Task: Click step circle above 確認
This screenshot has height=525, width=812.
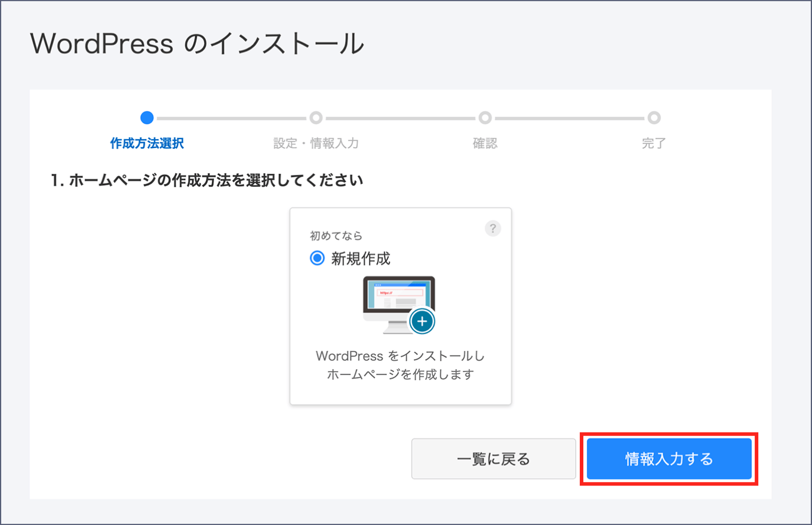Action: point(485,118)
